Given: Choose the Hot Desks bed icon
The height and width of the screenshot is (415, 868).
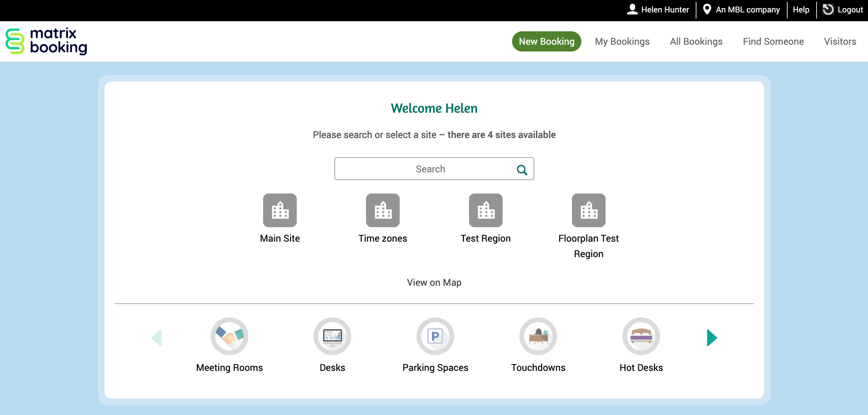Looking at the screenshot, I should 641,336.
